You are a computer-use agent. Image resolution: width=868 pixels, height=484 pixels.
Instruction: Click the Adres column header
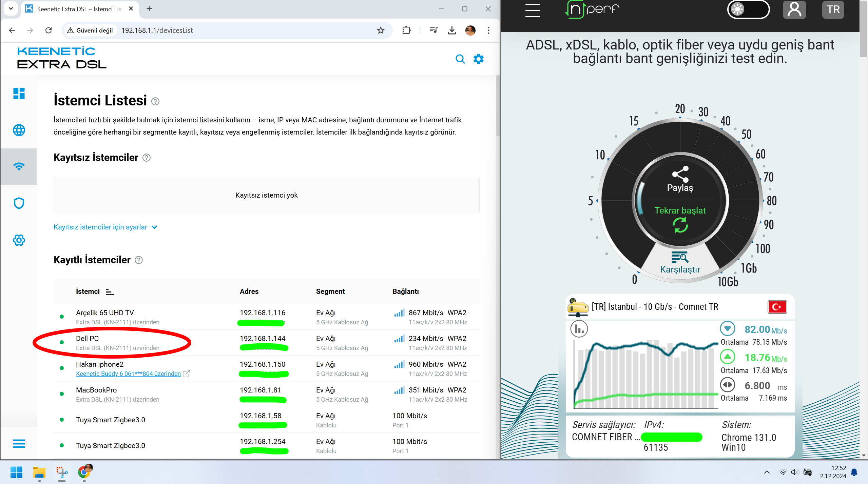(x=249, y=291)
